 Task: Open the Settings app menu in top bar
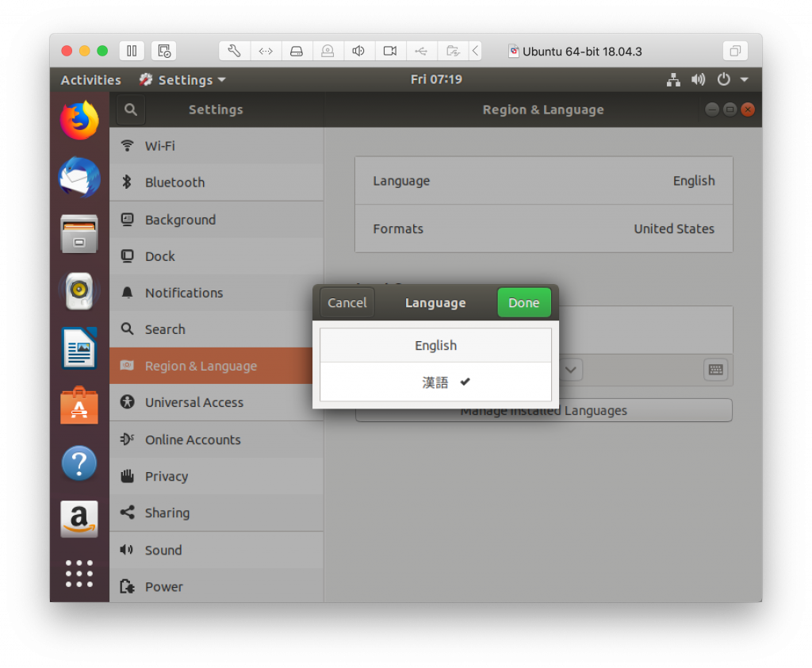tap(182, 80)
